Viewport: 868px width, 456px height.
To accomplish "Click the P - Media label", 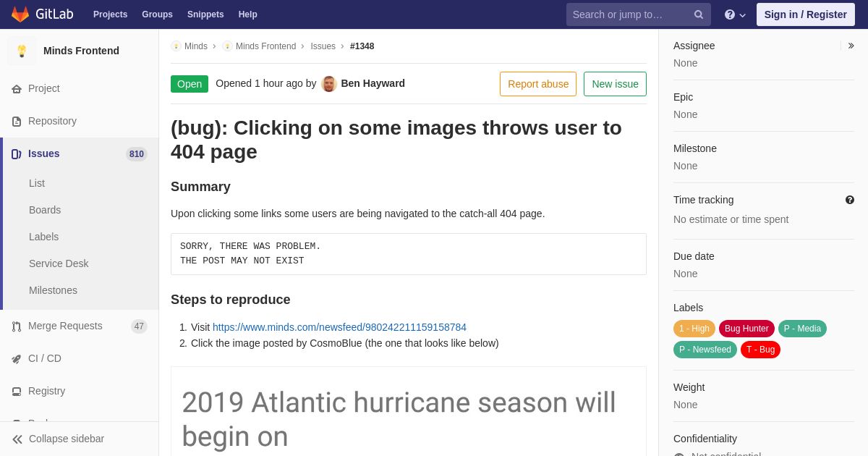I will pos(802,329).
